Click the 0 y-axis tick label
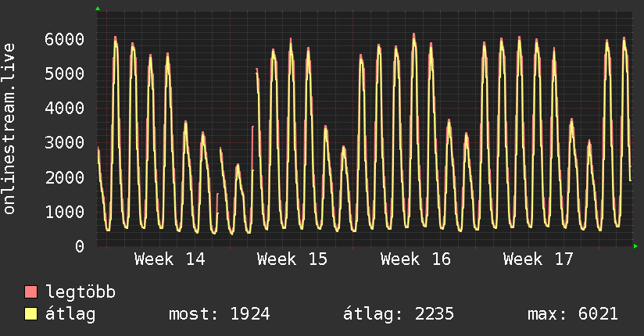The width and height of the screenshot is (644, 336). 79,246
